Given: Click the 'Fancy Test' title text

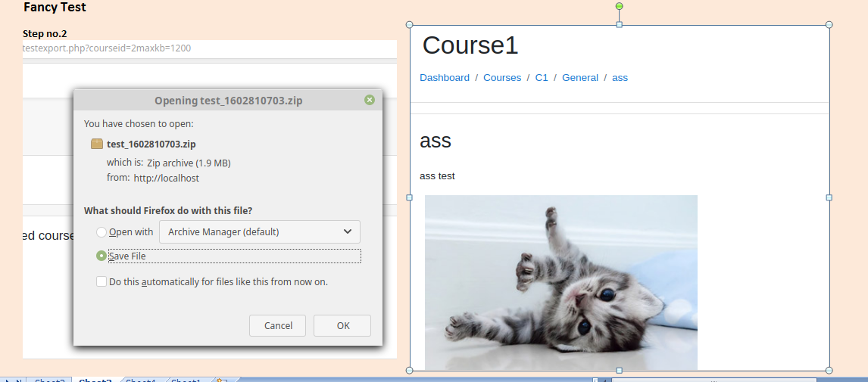Looking at the screenshot, I should click(55, 8).
